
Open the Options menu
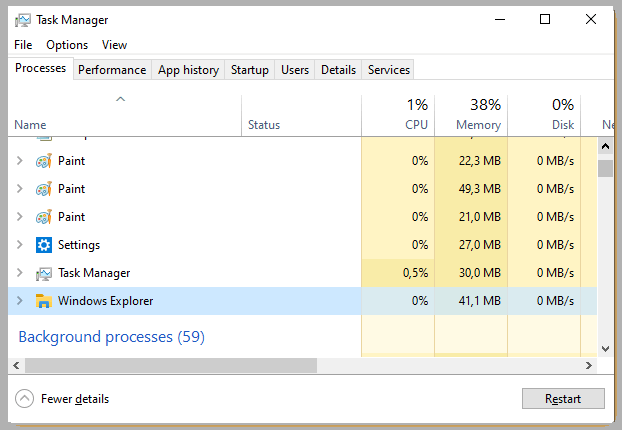(x=67, y=45)
